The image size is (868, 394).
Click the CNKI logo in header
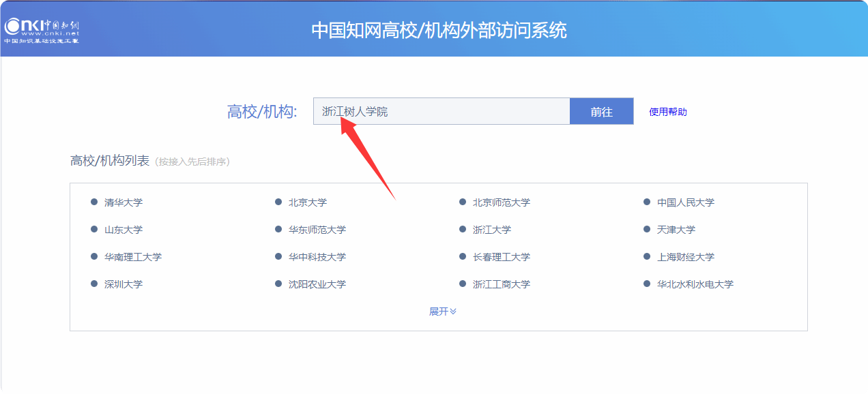[x=42, y=29]
